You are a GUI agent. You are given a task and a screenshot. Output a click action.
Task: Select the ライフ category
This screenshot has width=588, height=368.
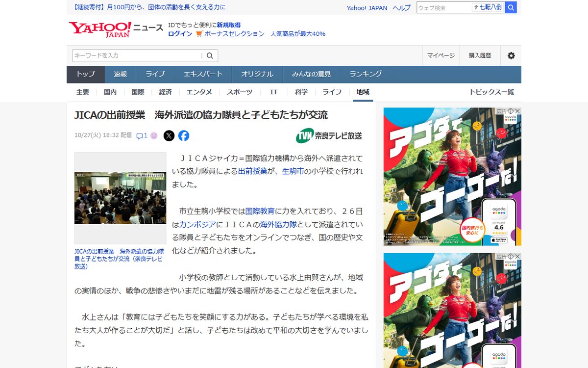point(332,92)
